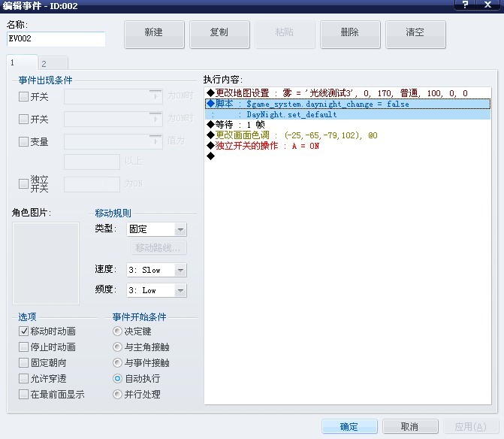This screenshot has width=504, height=439.
Task: Open the 频度 dropdown showing 3: Low
Action: (157, 290)
